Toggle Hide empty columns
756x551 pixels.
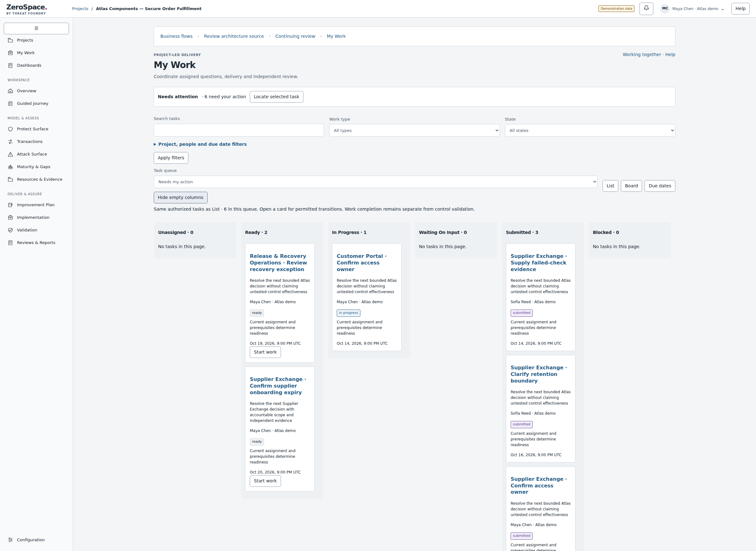point(180,197)
